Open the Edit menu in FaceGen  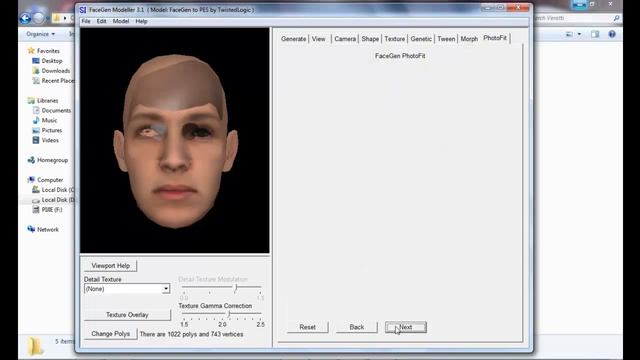[101, 21]
